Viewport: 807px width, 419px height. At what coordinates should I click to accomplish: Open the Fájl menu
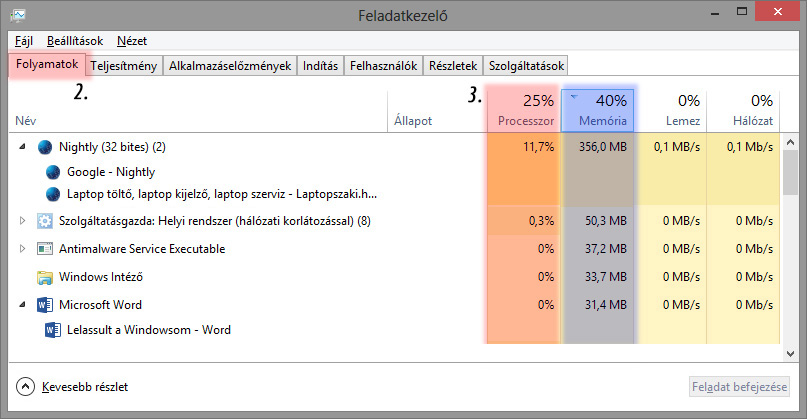pos(25,41)
